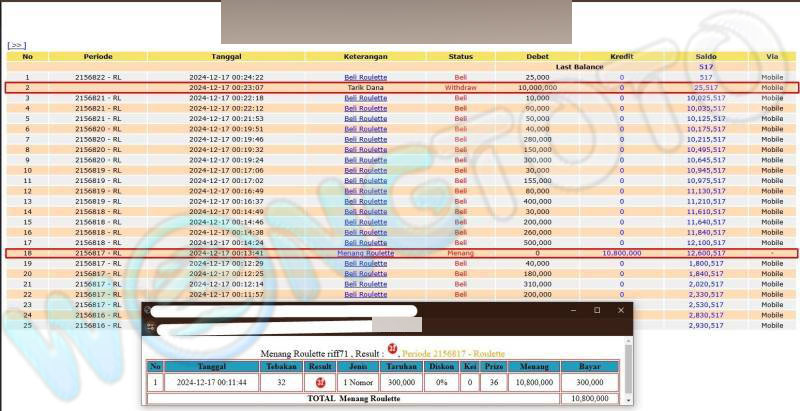800x411 pixels.
Task: Click the [>>] next page link
Action: pos(16,45)
